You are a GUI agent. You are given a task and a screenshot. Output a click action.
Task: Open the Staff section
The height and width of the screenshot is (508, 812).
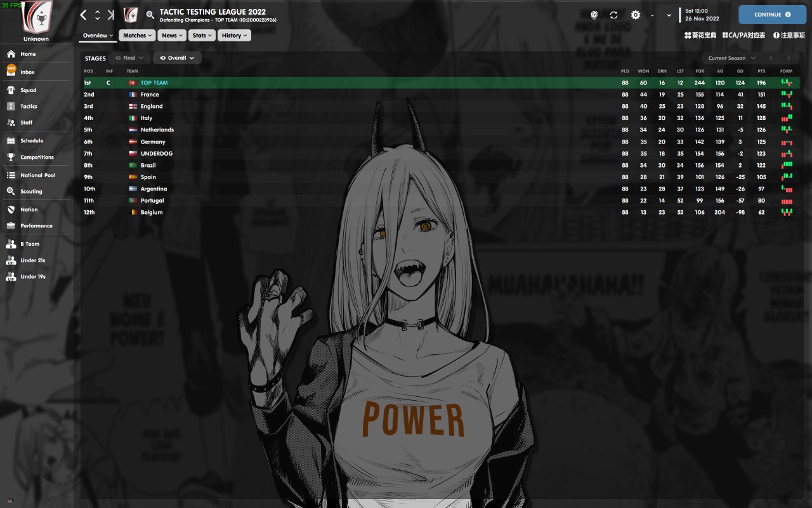36,123
